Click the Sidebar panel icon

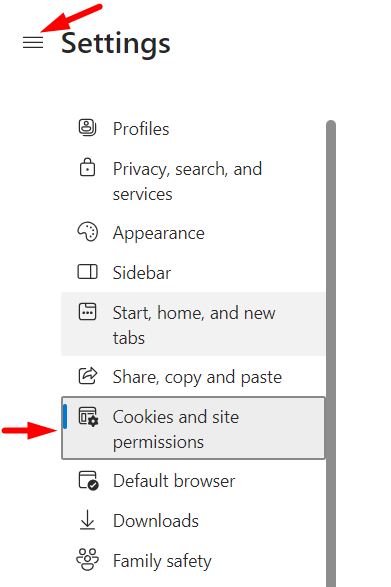coord(87,272)
